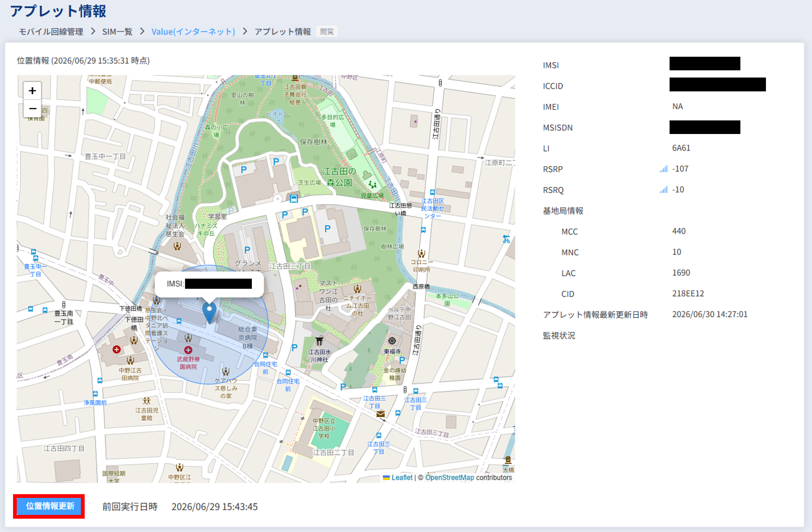The width and height of the screenshot is (812, 532).
Task: Click the blue location pin marker
Action: 209,313
